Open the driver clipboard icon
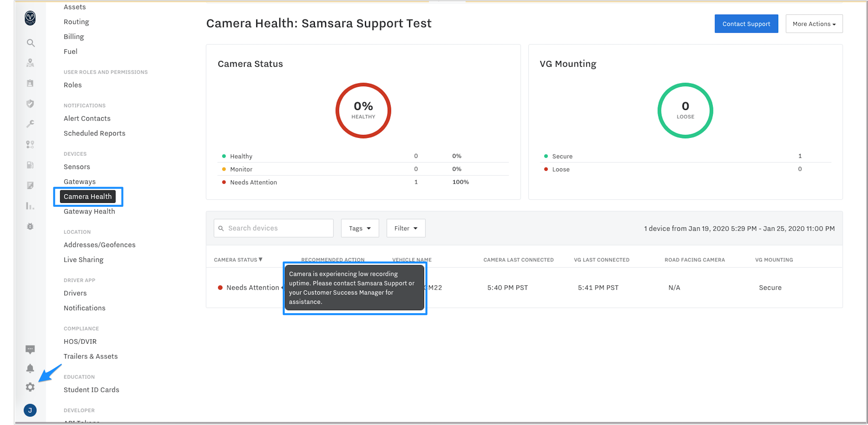Image resolution: width=868 pixels, height=425 pixels. 30,83
